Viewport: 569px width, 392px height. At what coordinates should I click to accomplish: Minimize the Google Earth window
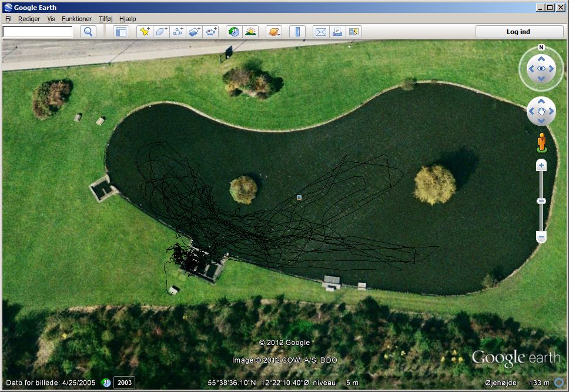(x=541, y=7)
